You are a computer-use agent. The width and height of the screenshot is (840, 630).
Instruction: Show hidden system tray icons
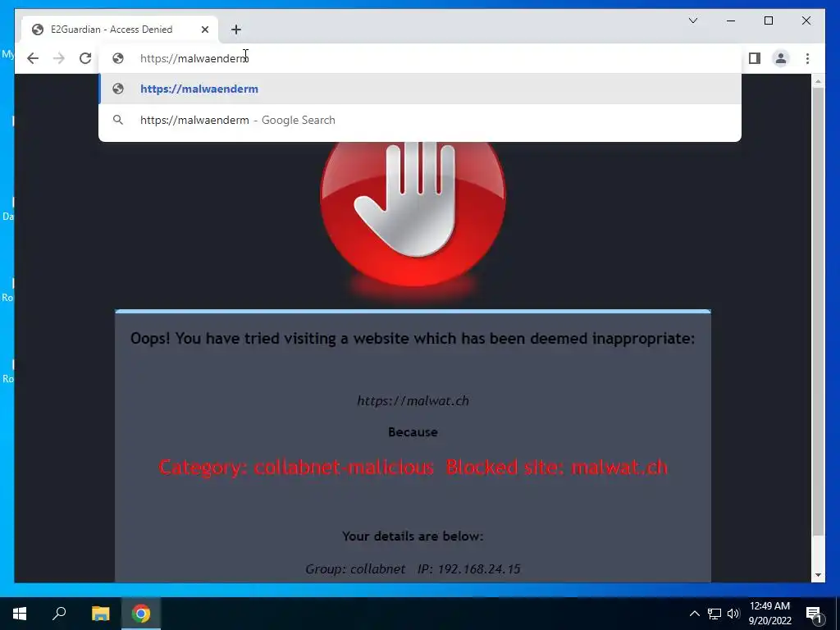[694, 614]
